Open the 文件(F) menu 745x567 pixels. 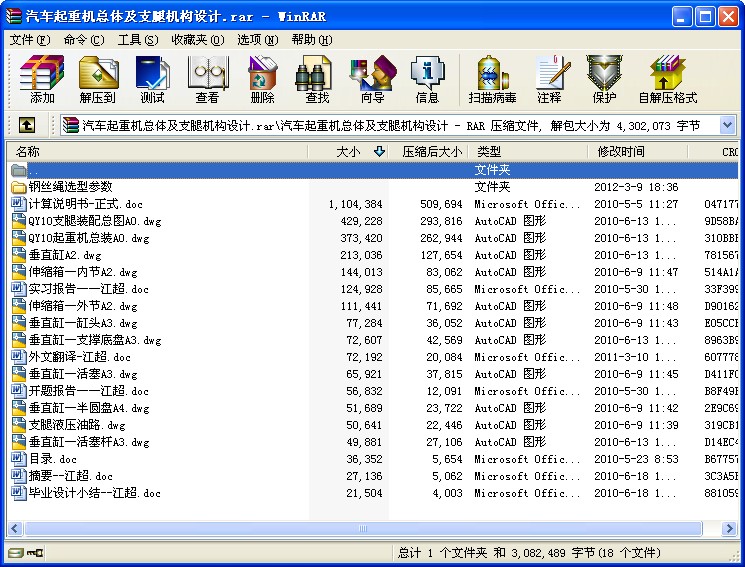29,40
